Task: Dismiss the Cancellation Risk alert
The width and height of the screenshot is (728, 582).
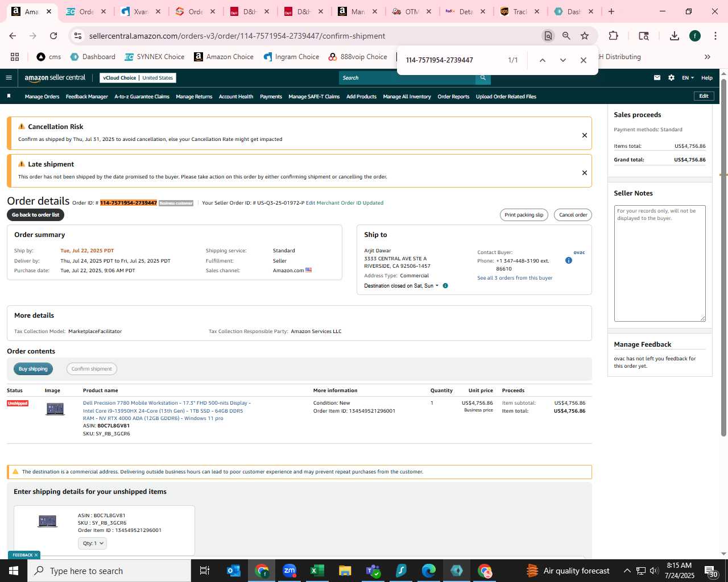Action: [584, 135]
